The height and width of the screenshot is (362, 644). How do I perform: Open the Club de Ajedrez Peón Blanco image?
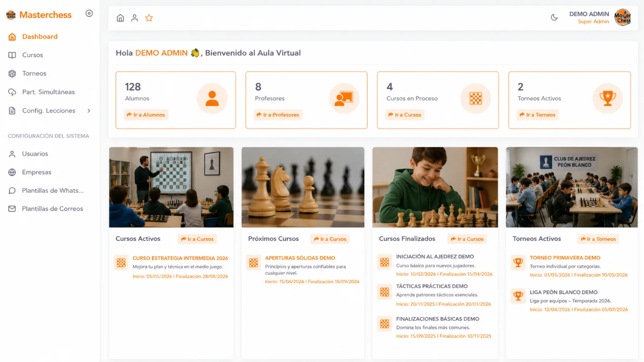click(x=572, y=187)
